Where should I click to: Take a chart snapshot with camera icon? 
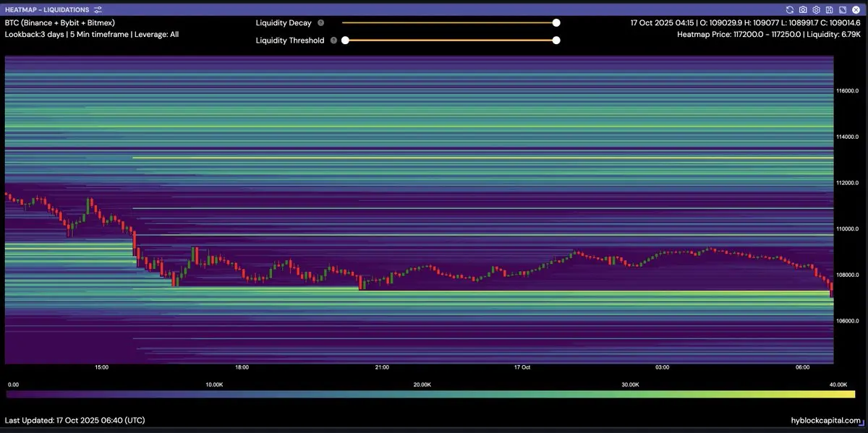(x=803, y=10)
